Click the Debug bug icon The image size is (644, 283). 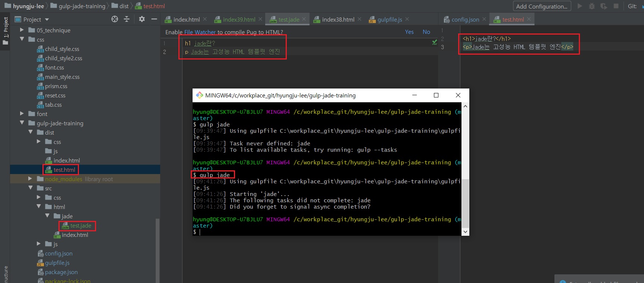click(x=591, y=6)
